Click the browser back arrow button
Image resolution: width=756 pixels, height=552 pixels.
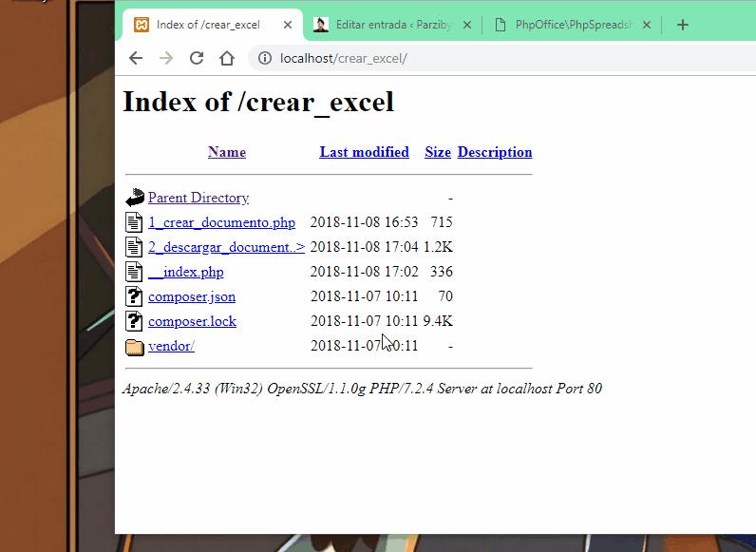click(136, 58)
